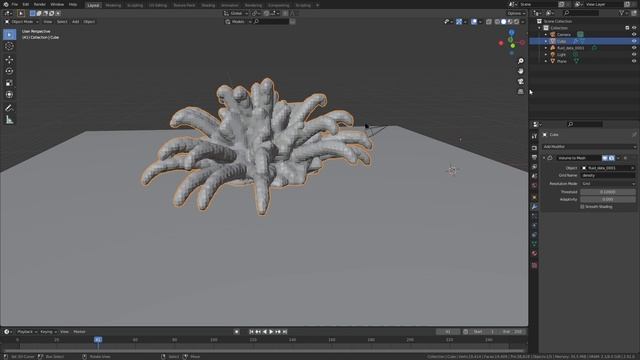The width and height of the screenshot is (640, 360).
Task: Toggle Collection visibility eye
Action: click(634, 28)
